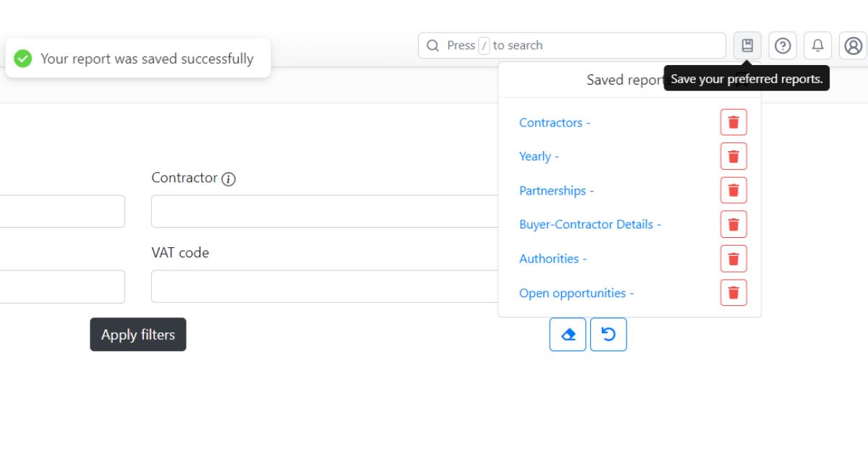Click the eraser clear filters button

568,335
